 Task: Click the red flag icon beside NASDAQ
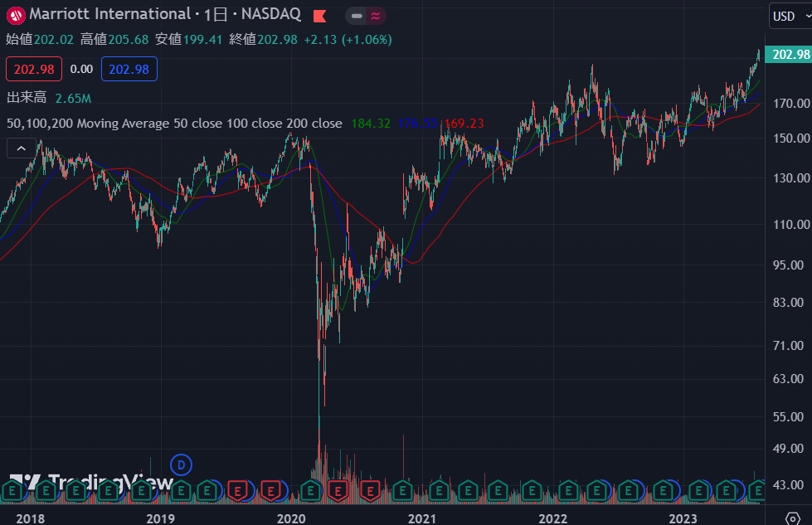pyautogui.click(x=320, y=16)
